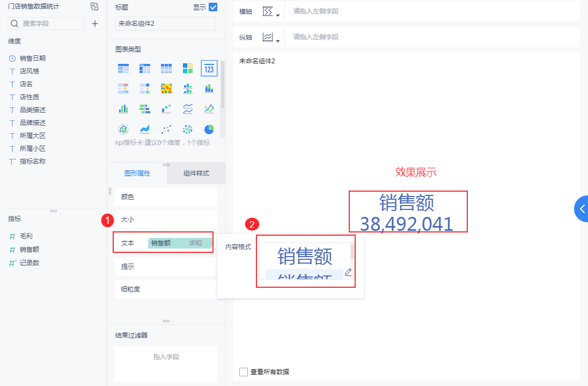Image resolution: width=588 pixels, height=386 pixels.
Task: Select the 销售日期 dimension field
Action: tap(33, 58)
